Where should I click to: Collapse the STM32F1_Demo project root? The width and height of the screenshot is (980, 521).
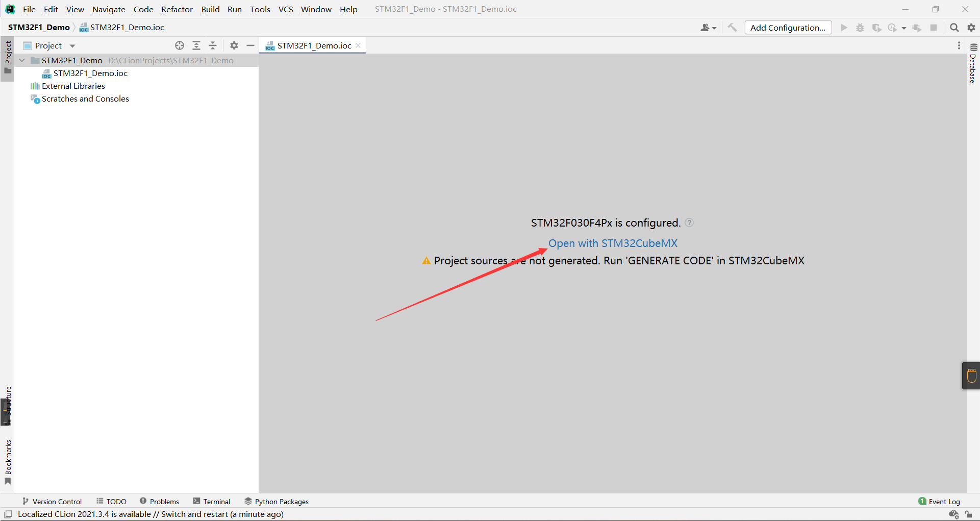22,60
